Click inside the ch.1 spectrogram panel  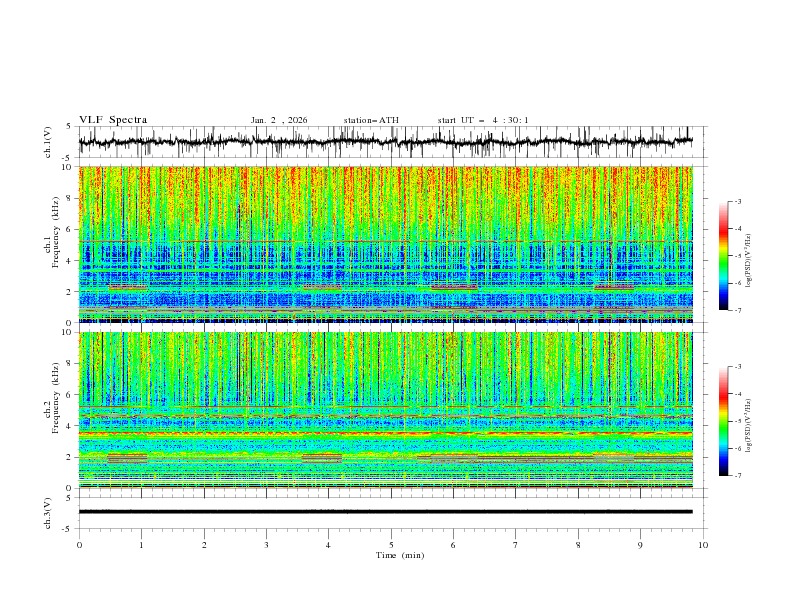tap(386, 244)
